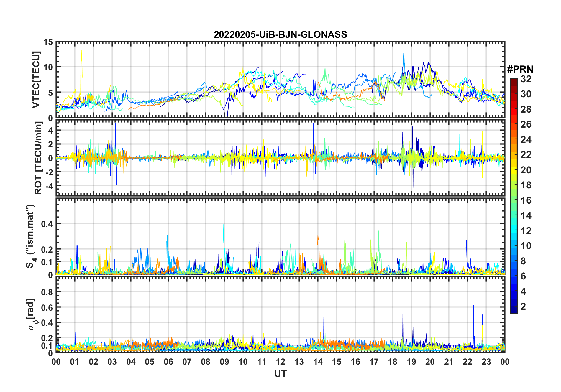The image size is (561, 392).
Task: Select the "23" hour label on UT axis
Action: point(486,362)
